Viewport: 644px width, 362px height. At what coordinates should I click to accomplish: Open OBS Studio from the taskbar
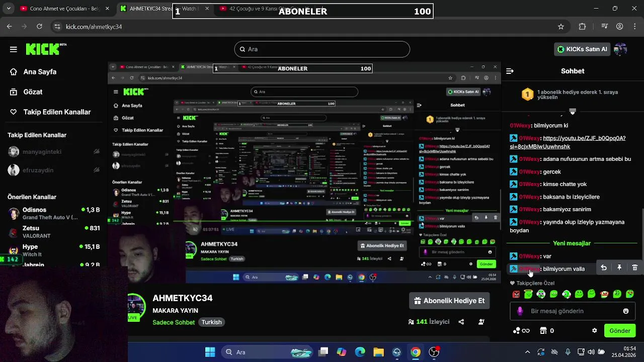[434, 352]
